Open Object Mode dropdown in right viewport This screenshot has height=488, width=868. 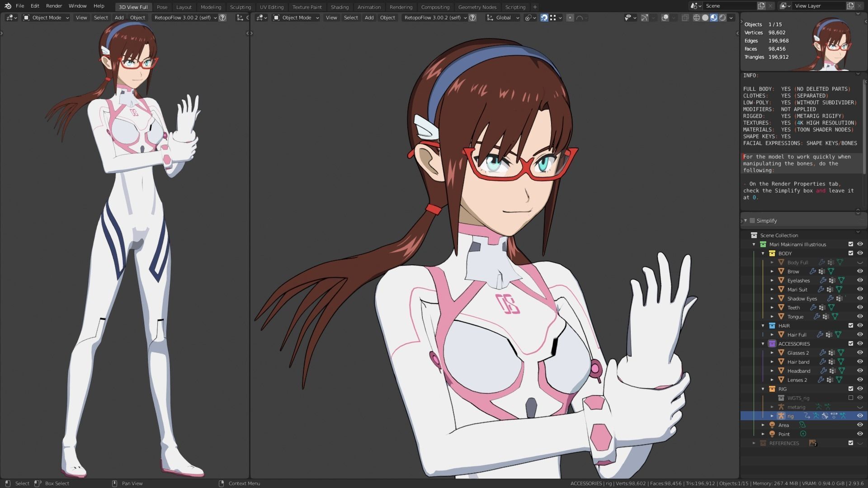pos(296,18)
